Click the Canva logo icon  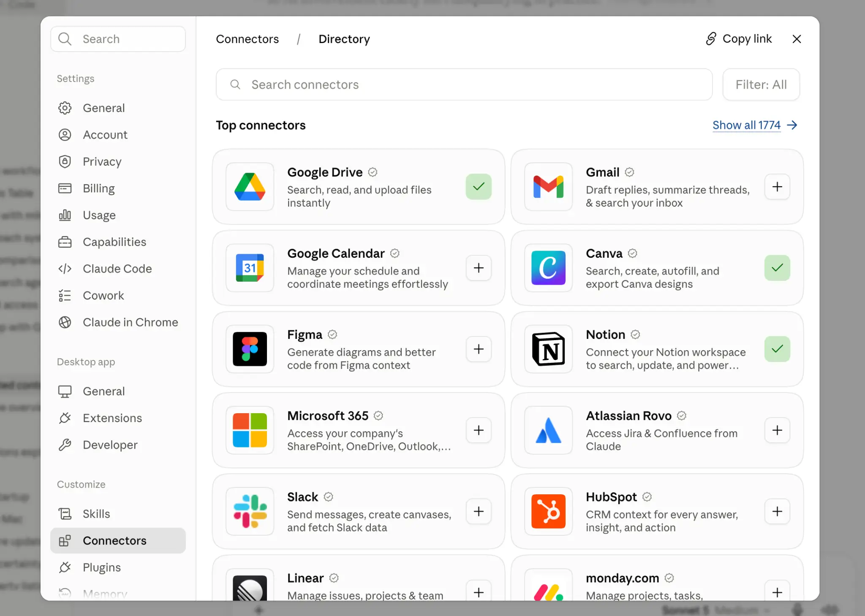[x=548, y=268]
